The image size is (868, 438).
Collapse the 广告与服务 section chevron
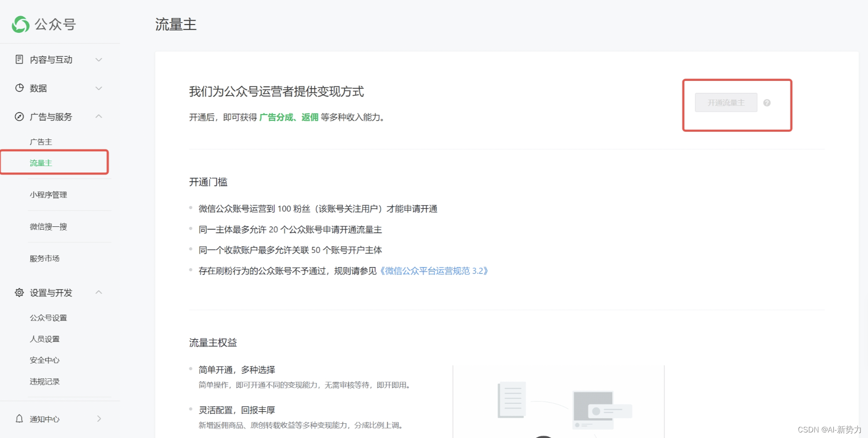coord(98,116)
